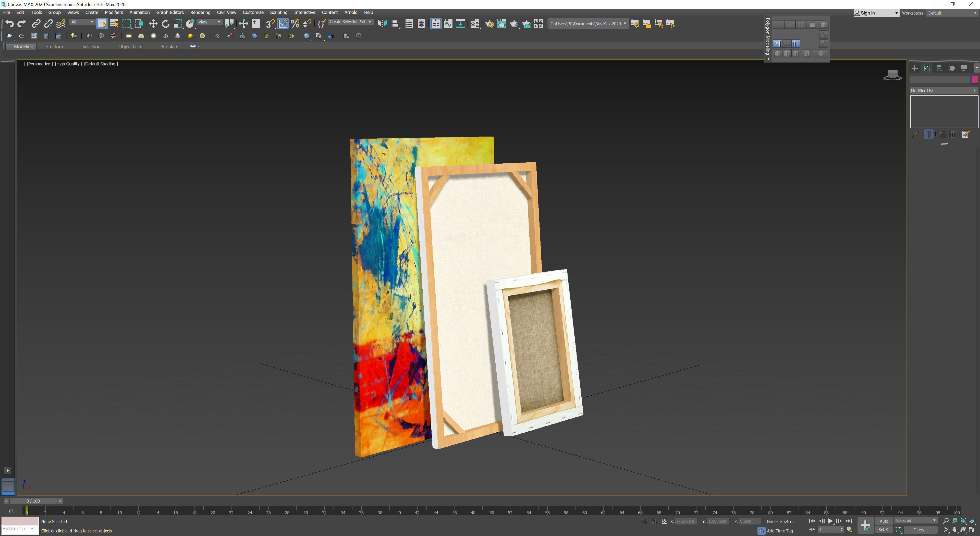Screen dimensions: 980x536
Task: Toggle Angle Snap on toolbar
Action: 283,23
